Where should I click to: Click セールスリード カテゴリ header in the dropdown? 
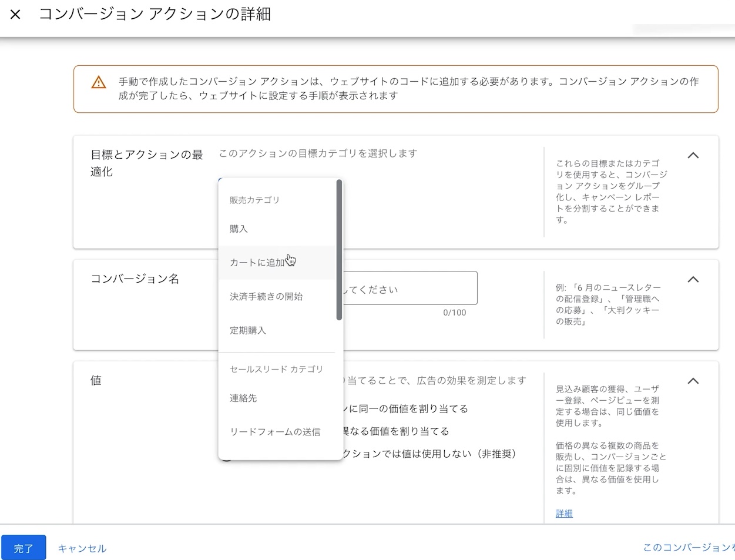(276, 369)
